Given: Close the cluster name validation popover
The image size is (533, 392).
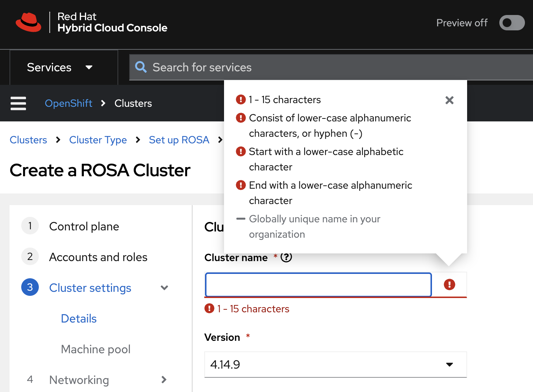Looking at the screenshot, I should coord(449,100).
